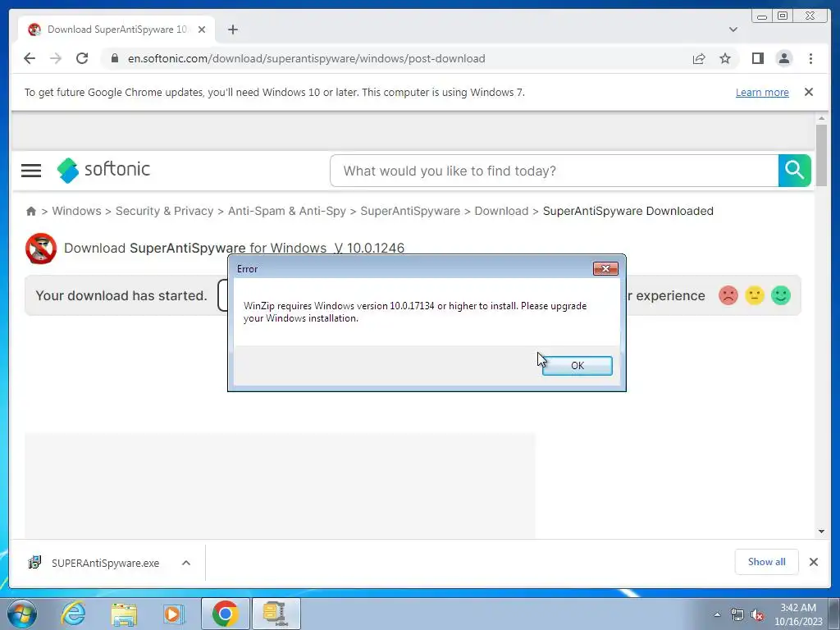Image resolution: width=840 pixels, height=630 pixels.
Task: Open Security & Privacy breadcrumb
Action: [x=164, y=211]
